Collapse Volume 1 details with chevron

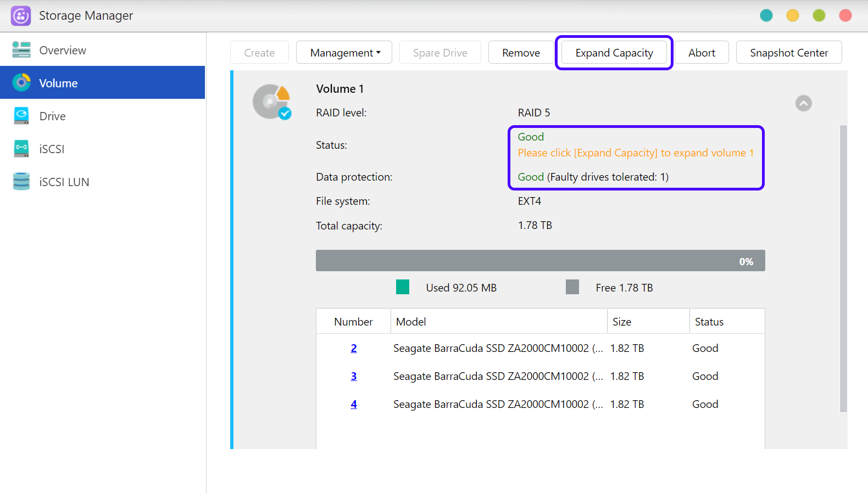pos(803,103)
